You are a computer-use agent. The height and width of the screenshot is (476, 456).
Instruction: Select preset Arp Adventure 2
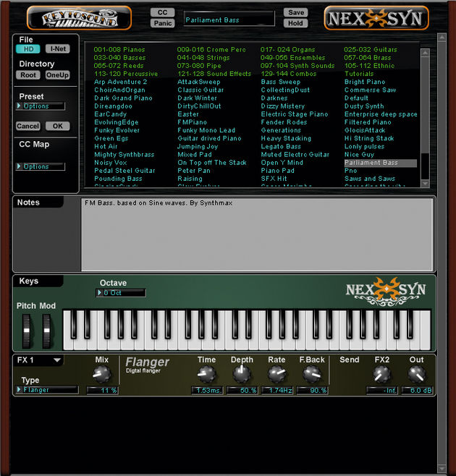pos(121,82)
